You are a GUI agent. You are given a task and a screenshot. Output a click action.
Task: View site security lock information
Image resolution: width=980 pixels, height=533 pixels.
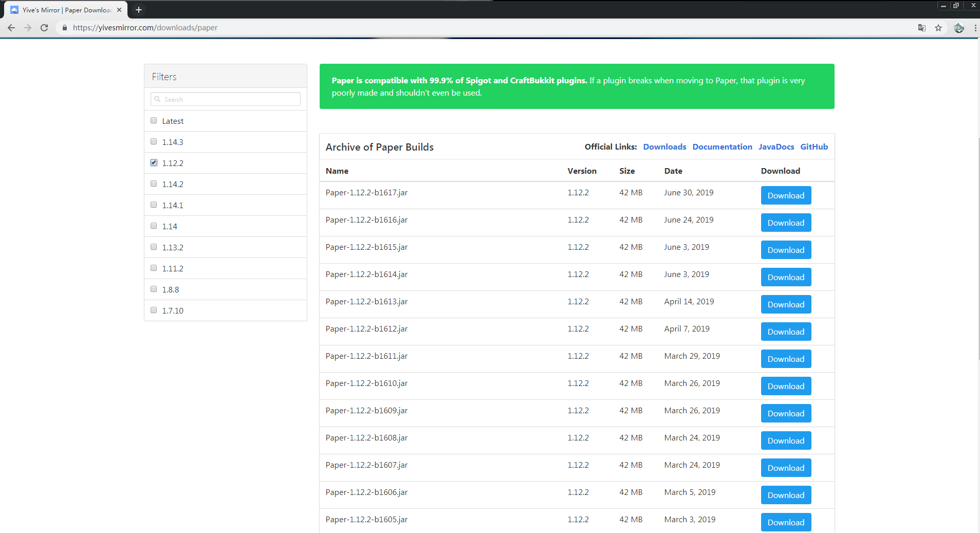pos(65,28)
